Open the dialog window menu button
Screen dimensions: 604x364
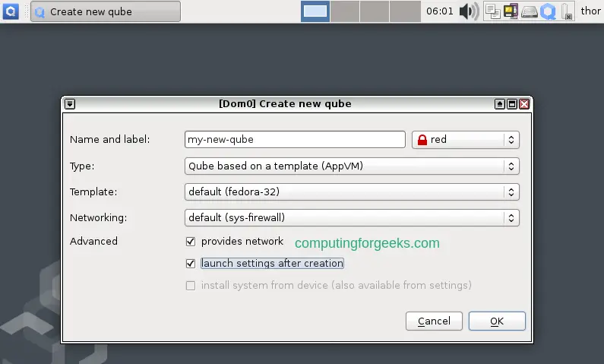[x=70, y=104]
